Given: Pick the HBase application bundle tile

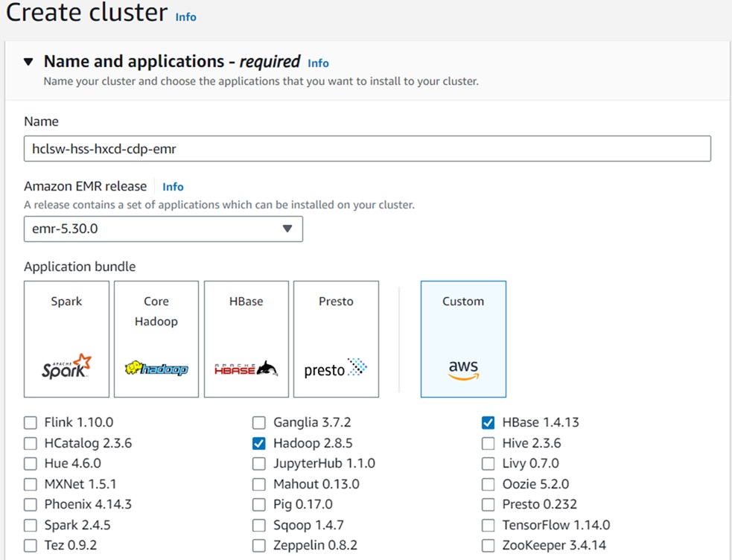Looking at the screenshot, I should [246, 339].
